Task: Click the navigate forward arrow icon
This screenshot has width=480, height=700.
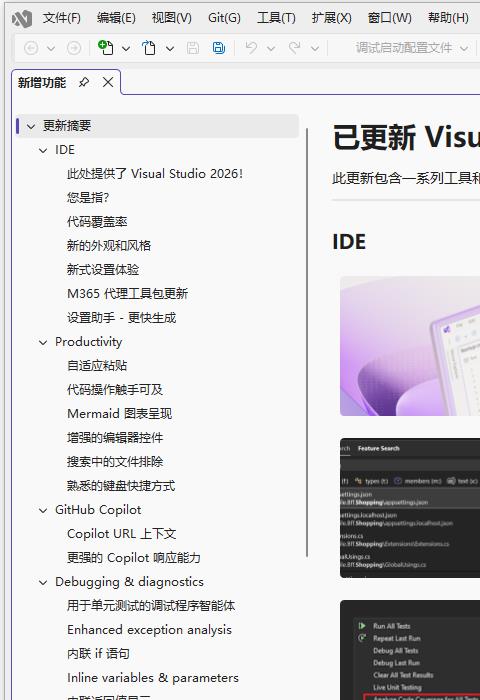Action: (x=74, y=48)
